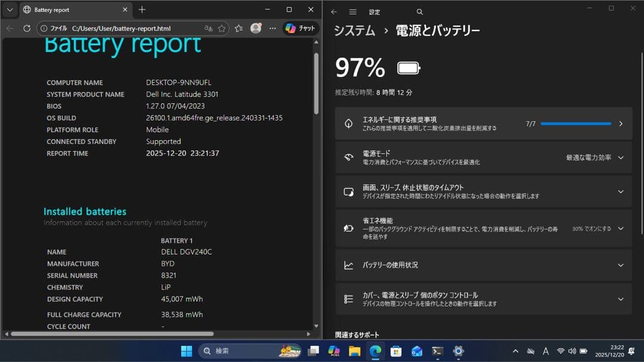
Task: Open the Settings navigation menu
Action: click(x=354, y=11)
